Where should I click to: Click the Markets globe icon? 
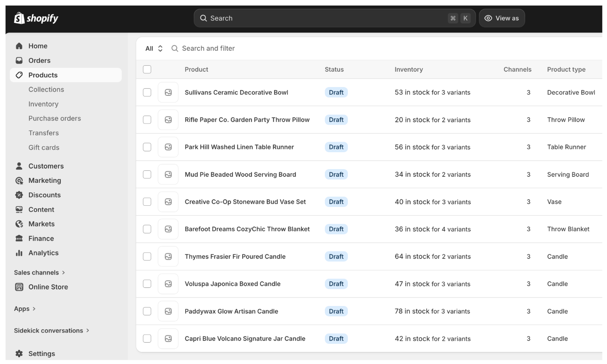(x=19, y=224)
